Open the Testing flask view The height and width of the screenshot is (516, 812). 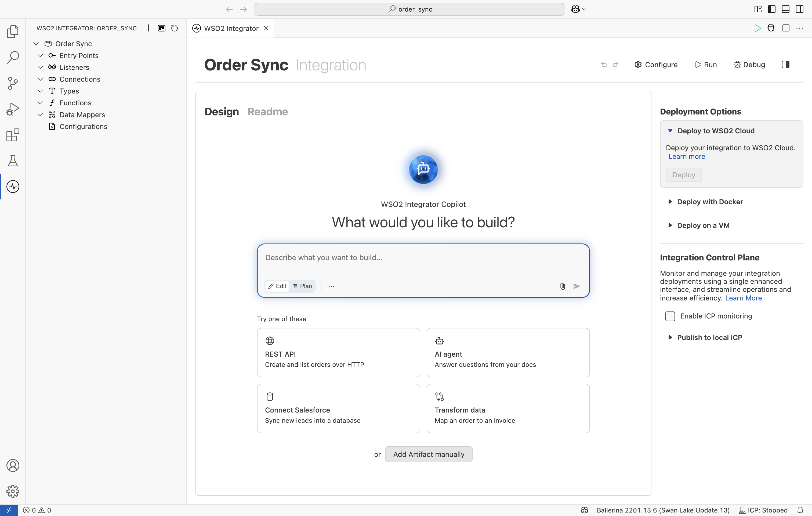click(13, 161)
